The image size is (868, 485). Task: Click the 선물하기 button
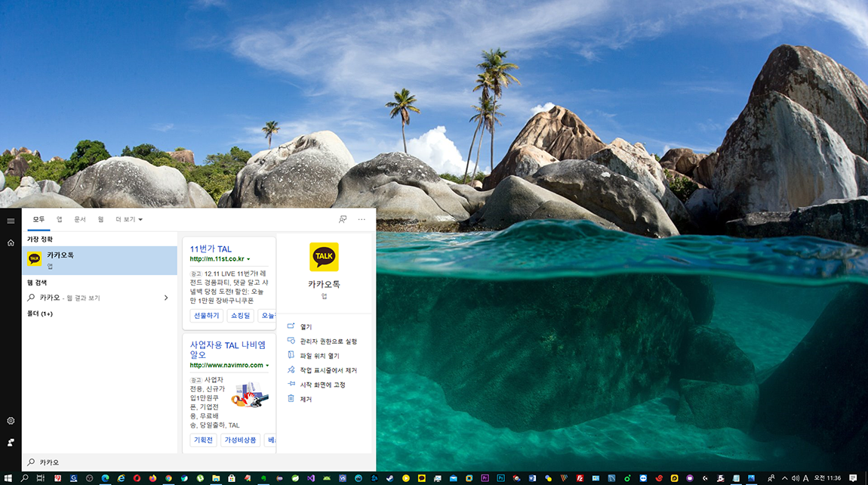(207, 315)
